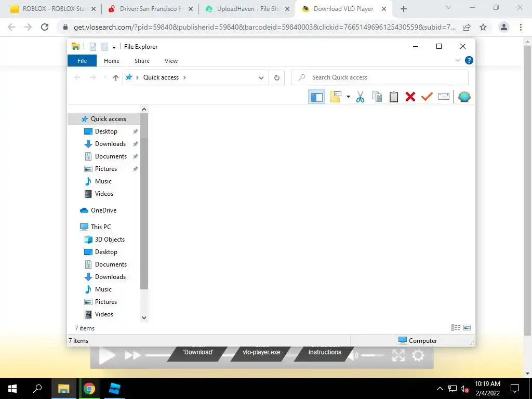Select Music under Quick access
Viewport: 532px width, 399px height.
click(104, 181)
